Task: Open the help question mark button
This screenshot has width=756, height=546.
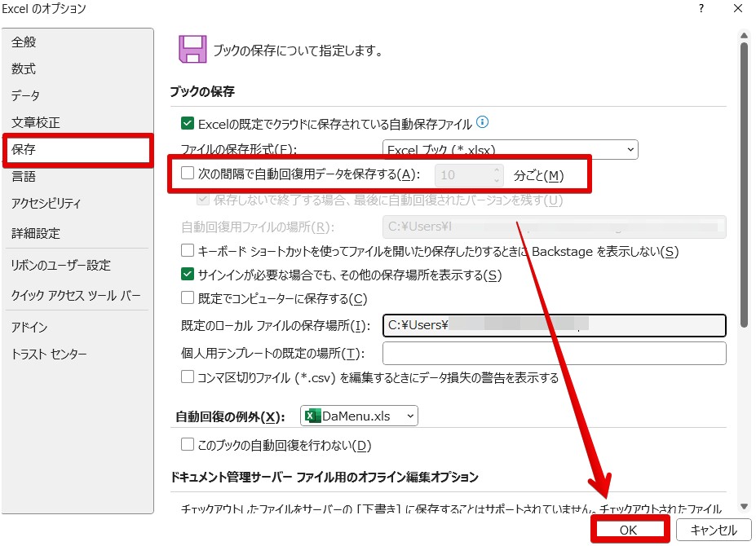Action: tap(701, 8)
